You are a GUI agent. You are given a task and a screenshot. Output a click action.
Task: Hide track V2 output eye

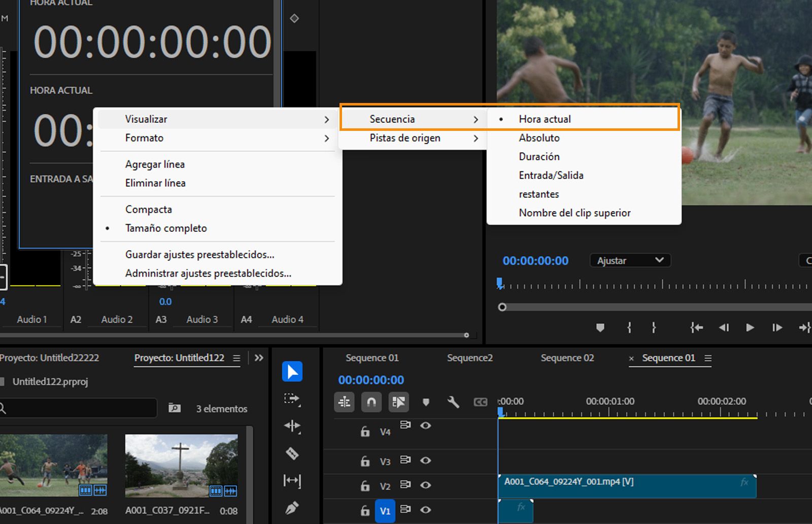click(426, 485)
